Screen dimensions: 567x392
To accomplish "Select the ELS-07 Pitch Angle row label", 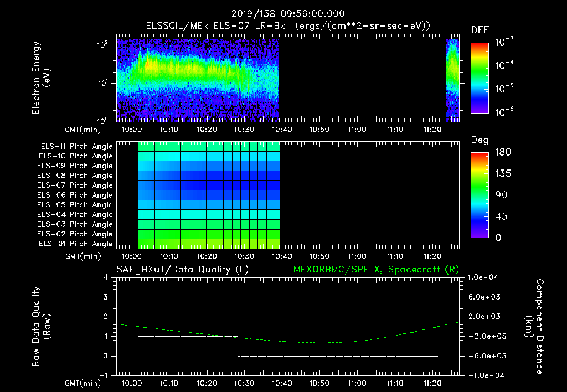I will coord(75,185).
